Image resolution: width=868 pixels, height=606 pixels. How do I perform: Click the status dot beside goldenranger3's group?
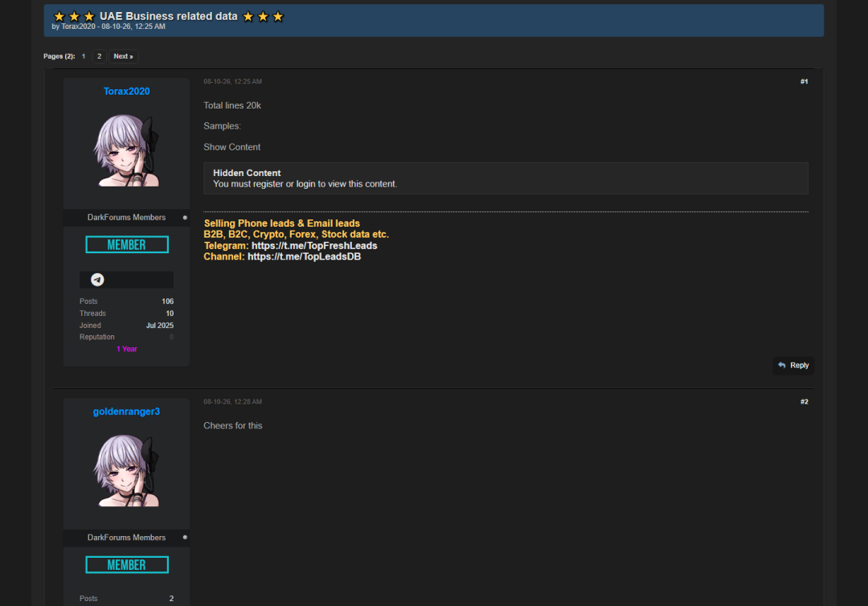click(x=185, y=538)
